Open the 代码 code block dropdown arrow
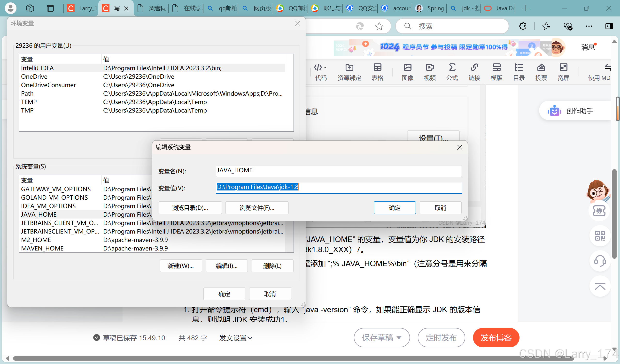Screen dimensions: 620x364 tap(325, 67)
